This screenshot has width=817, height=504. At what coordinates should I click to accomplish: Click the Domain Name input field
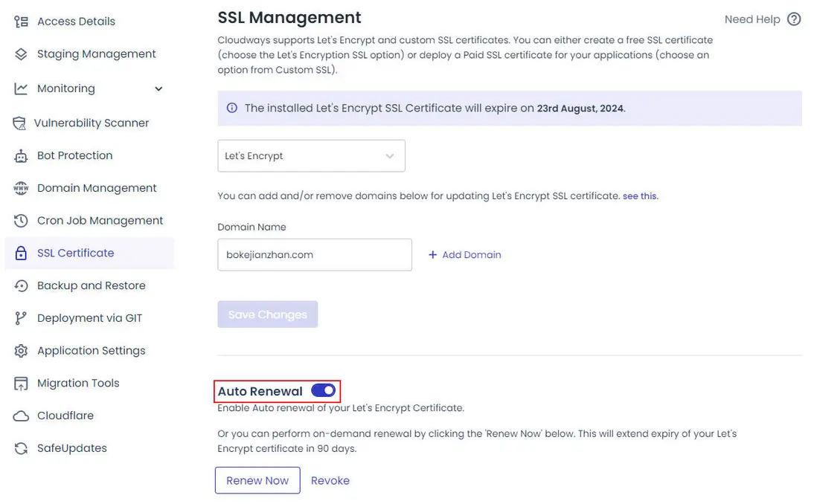point(314,255)
